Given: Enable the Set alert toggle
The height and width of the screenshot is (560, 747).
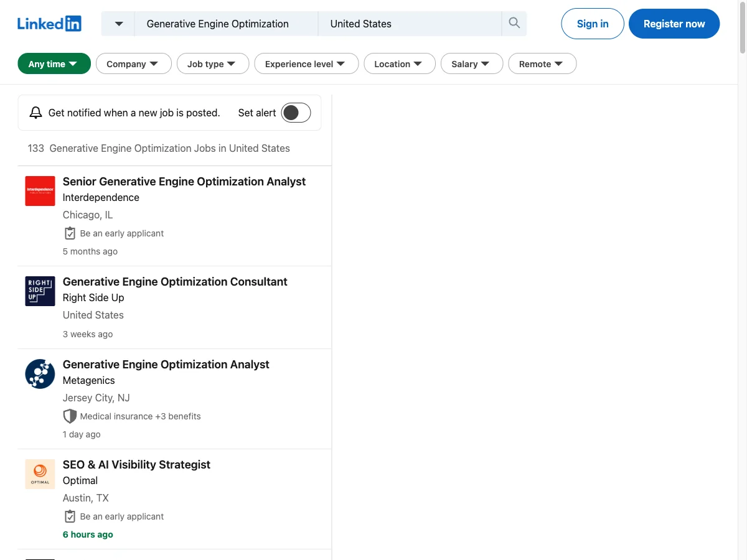Looking at the screenshot, I should 296,113.
